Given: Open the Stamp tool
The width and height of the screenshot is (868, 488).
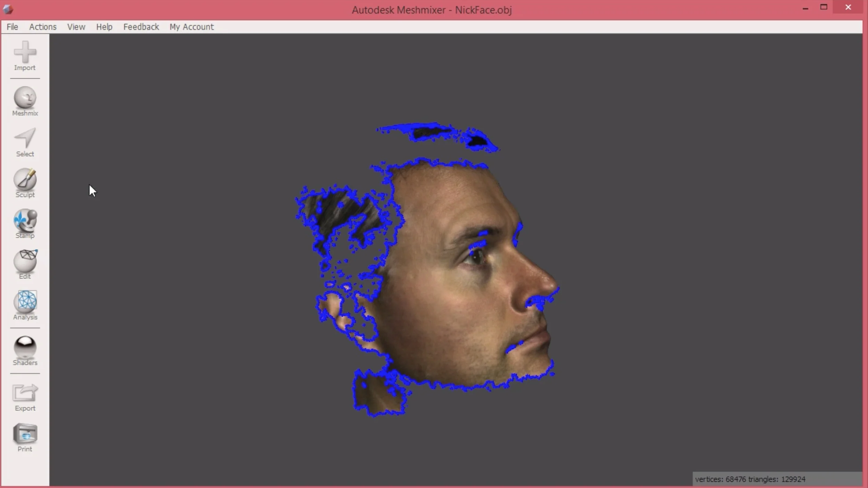Looking at the screenshot, I should [x=25, y=224].
